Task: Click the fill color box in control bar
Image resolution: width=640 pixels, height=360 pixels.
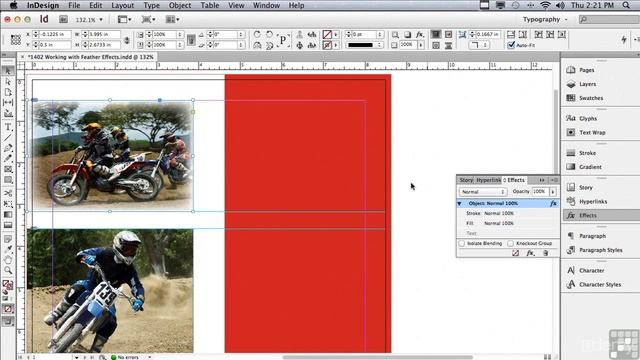Action: click(327, 35)
